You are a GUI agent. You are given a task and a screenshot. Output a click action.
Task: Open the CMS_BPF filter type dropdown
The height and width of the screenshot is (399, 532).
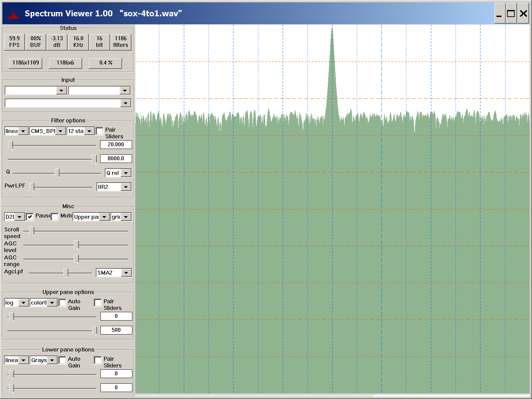[x=60, y=131]
